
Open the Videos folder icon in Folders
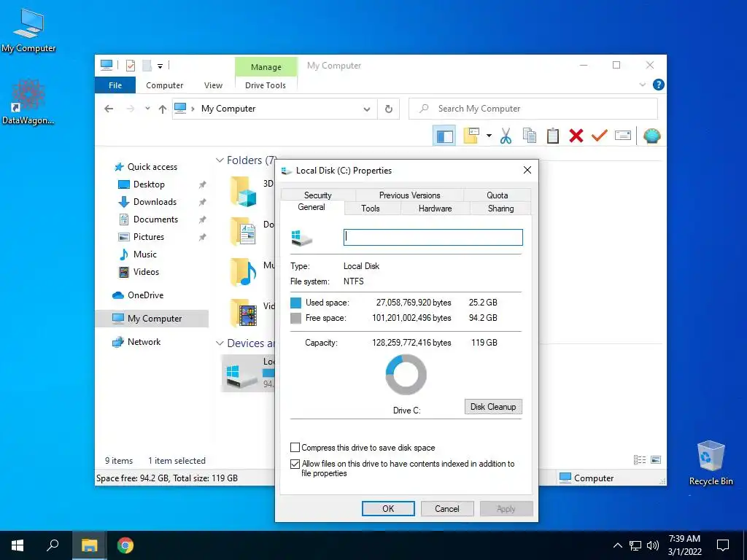click(x=244, y=312)
